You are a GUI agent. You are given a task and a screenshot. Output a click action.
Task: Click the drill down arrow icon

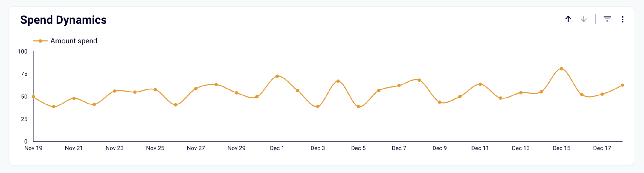tap(583, 19)
